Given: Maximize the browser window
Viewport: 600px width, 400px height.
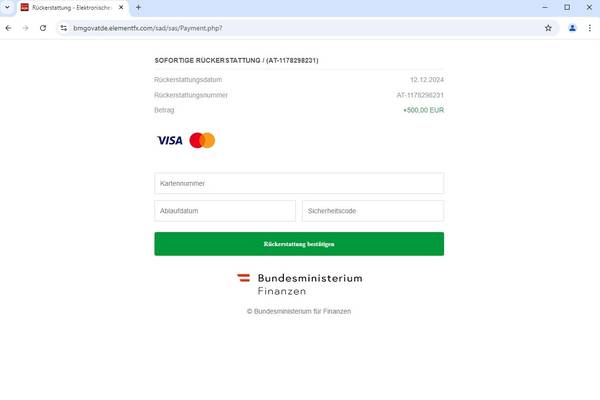Looking at the screenshot, I should tap(567, 7).
